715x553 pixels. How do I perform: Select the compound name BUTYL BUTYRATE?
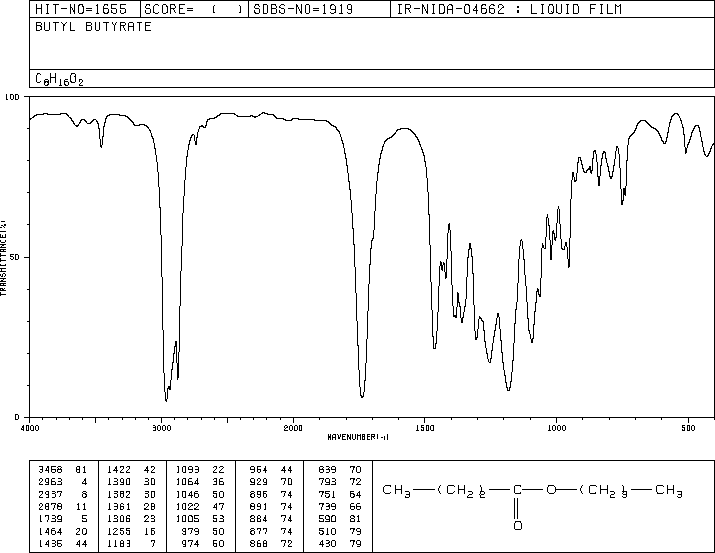[93, 27]
